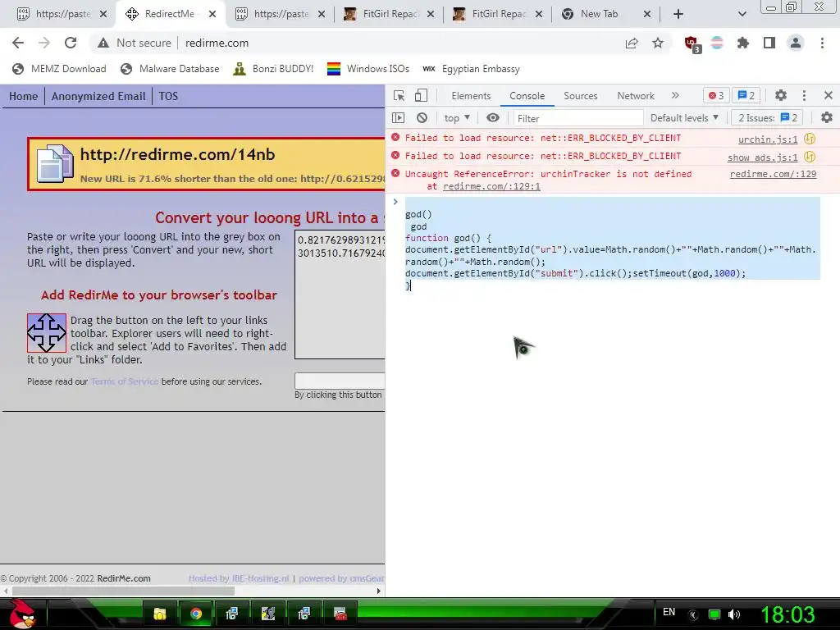
Task: Open the file folder taskbar icon
Action: (x=160, y=614)
